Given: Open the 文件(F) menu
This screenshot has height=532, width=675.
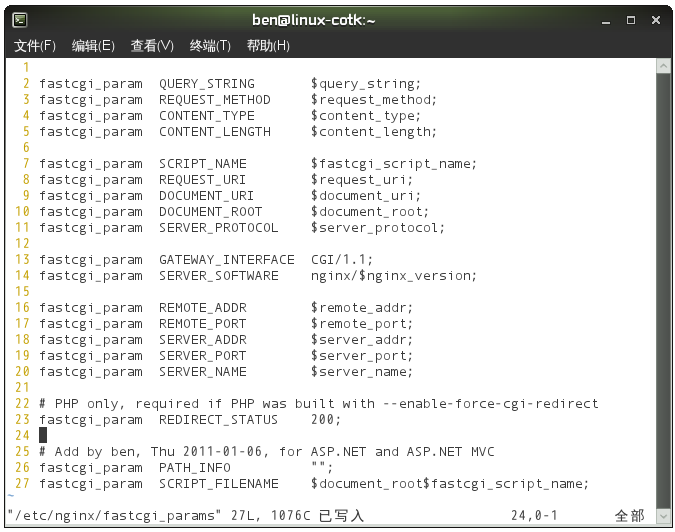Looking at the screenshot, I should point(35,46).
